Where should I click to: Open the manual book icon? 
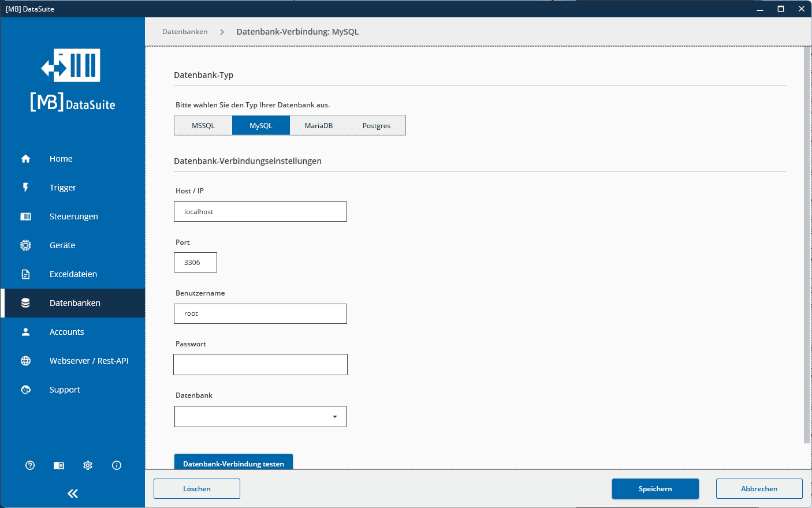pos(59,465)
